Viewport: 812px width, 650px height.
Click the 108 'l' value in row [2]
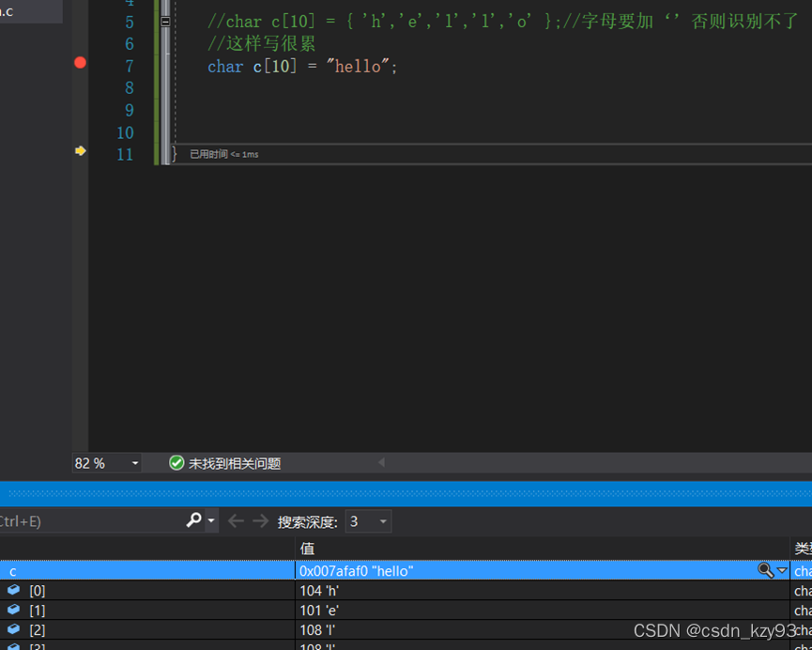(318, 629)
